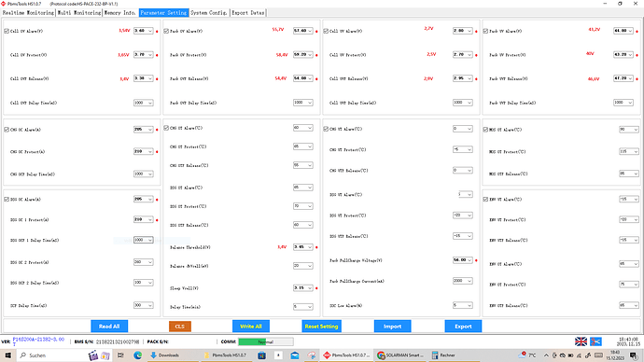Image resolution: width=644 pixels, height=362 pixels.
Task: Click the taskbar search box Suchen
Action: [x=51, y=355]
